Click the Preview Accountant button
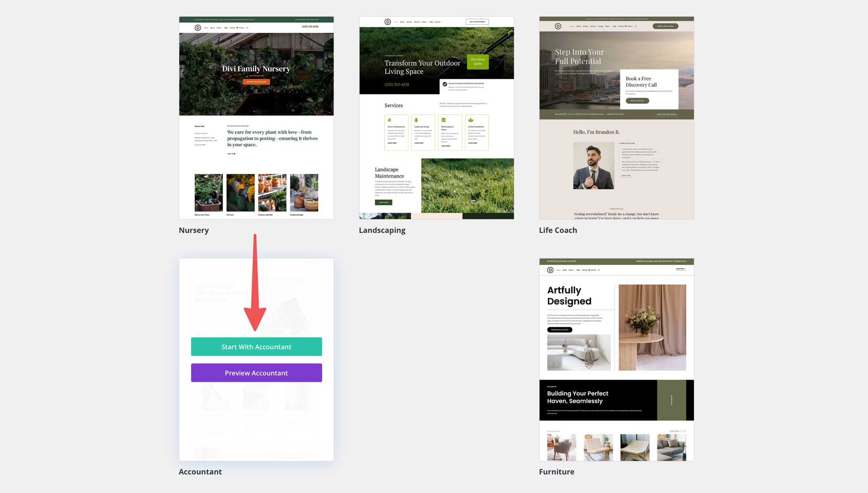 click(x=256, y=373)
